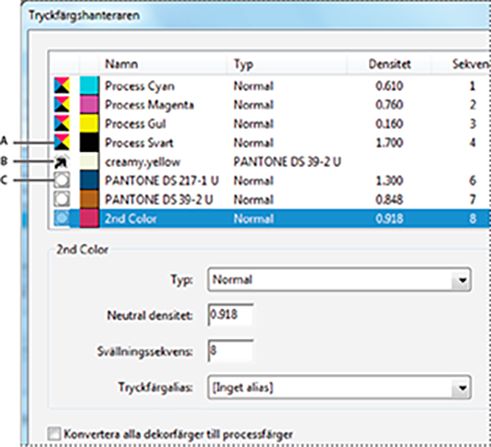Viewport: 491px width, 447px height.
Task: Click process ink icon for Process Magenta
Action: click(x=62, y=104)
